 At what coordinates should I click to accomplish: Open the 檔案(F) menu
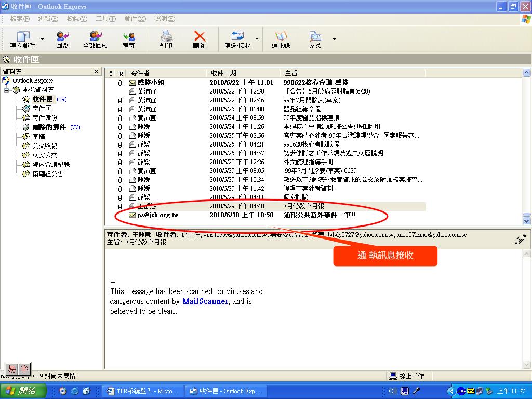coord(20,19)
